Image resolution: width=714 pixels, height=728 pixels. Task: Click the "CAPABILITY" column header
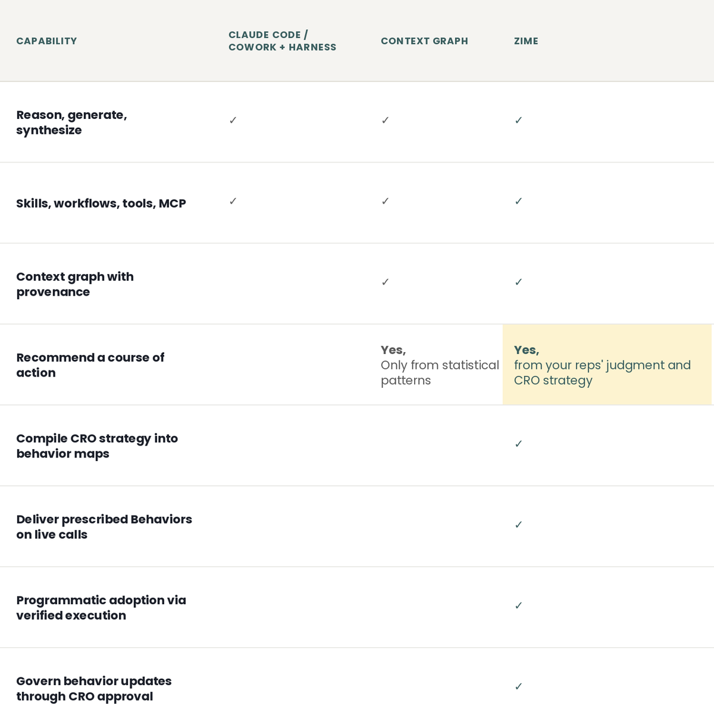(x=46, y=41)
